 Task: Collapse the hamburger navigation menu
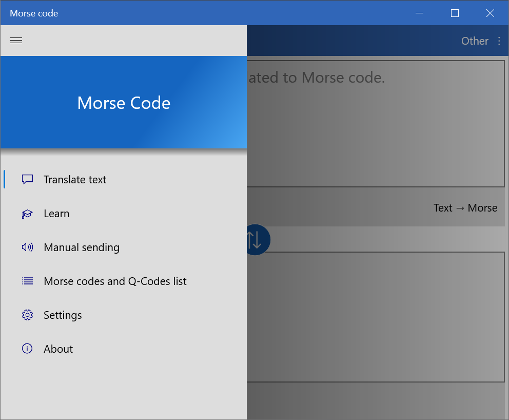(x=16, y=40)
